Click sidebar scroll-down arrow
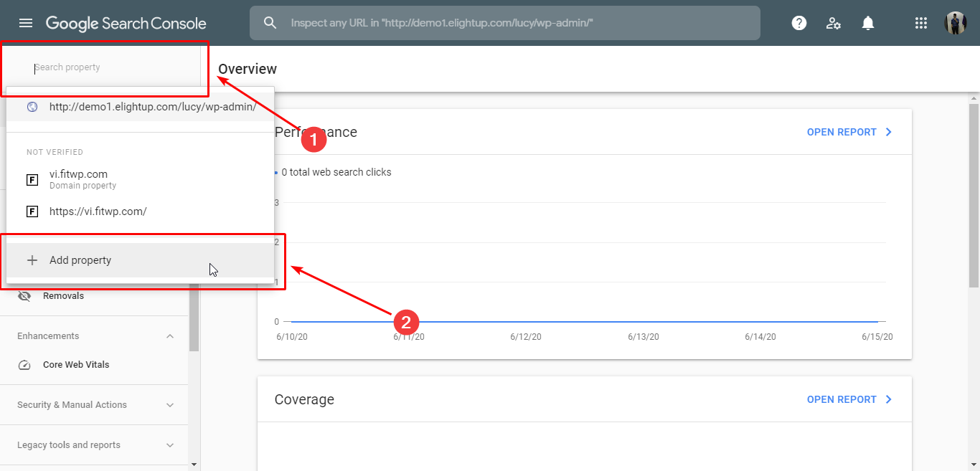The width and height of the screenshot is (980, 471). (x=194, y=465)
